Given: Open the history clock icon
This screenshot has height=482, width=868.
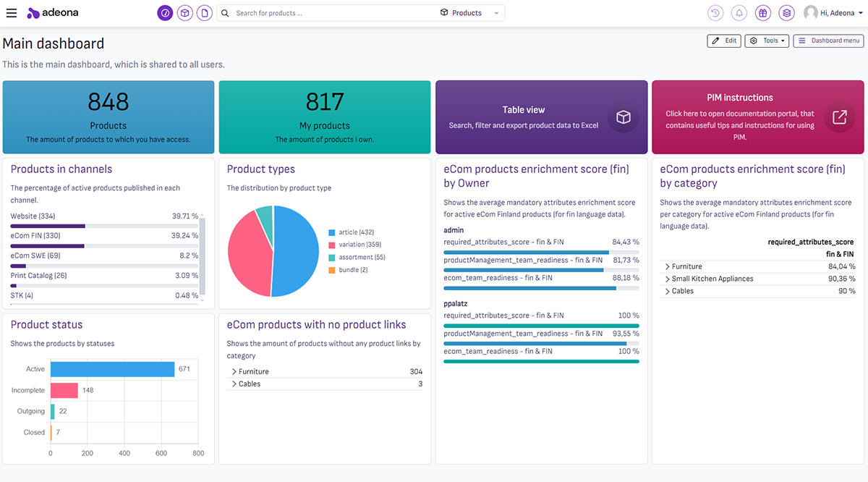Looking at the screenshot, I should (715, 13).
